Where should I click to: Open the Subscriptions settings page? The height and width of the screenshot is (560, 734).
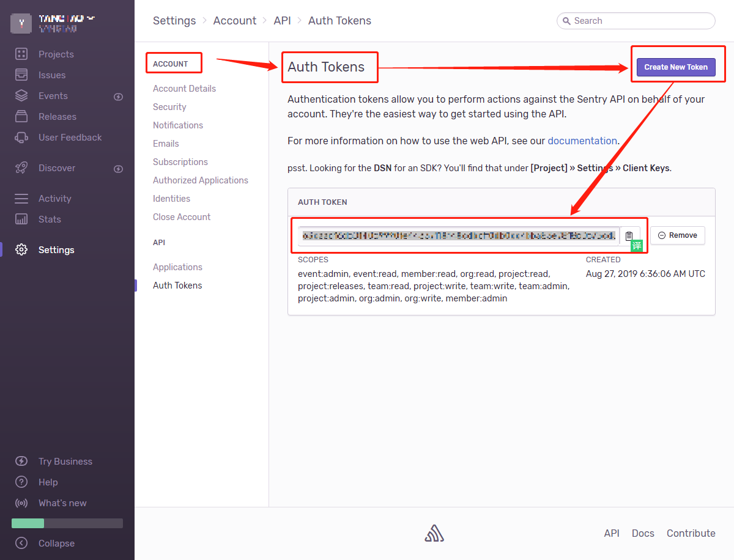click(180, 162)
